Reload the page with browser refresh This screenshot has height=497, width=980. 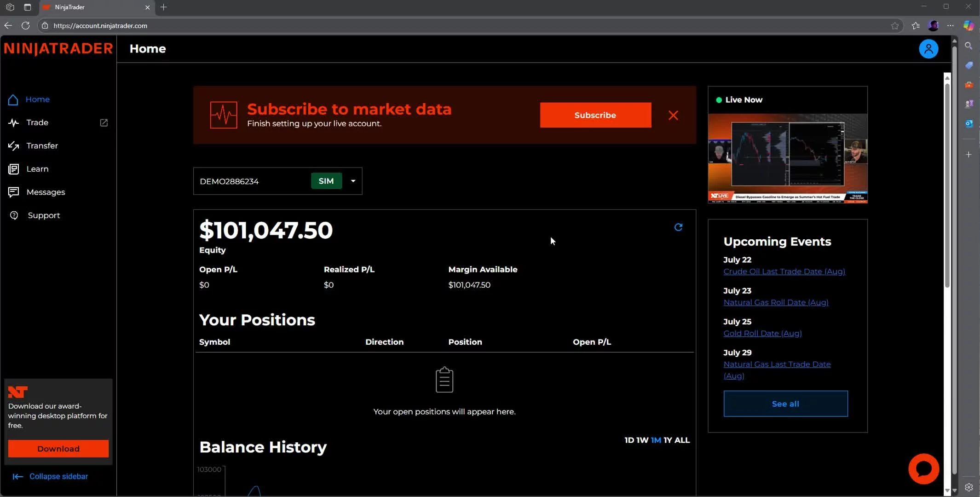coord(26,26)
